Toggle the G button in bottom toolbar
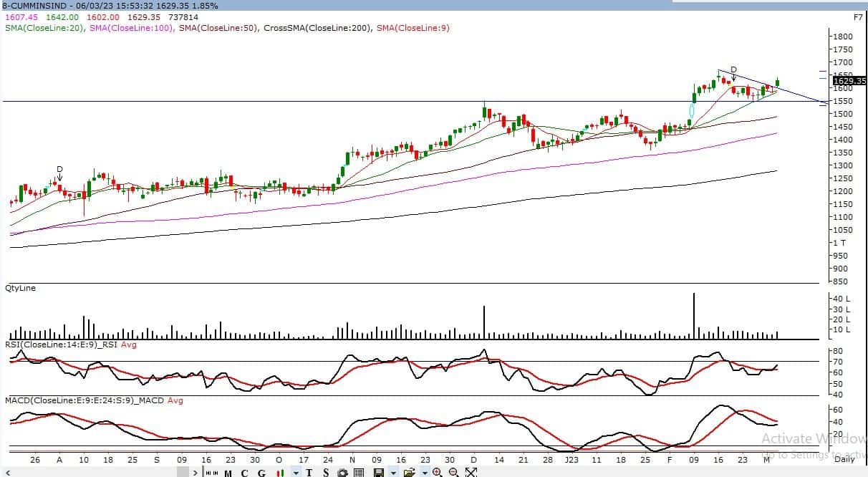 (x=262, y=472)
